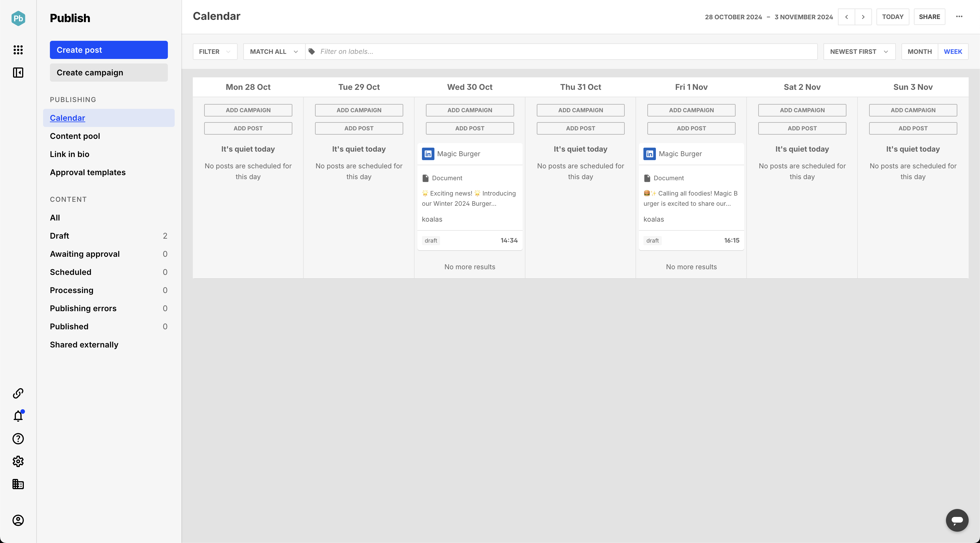This screenshot has width=980, height=543.
Task: Click the Create post button
Action: click(109, 50)
